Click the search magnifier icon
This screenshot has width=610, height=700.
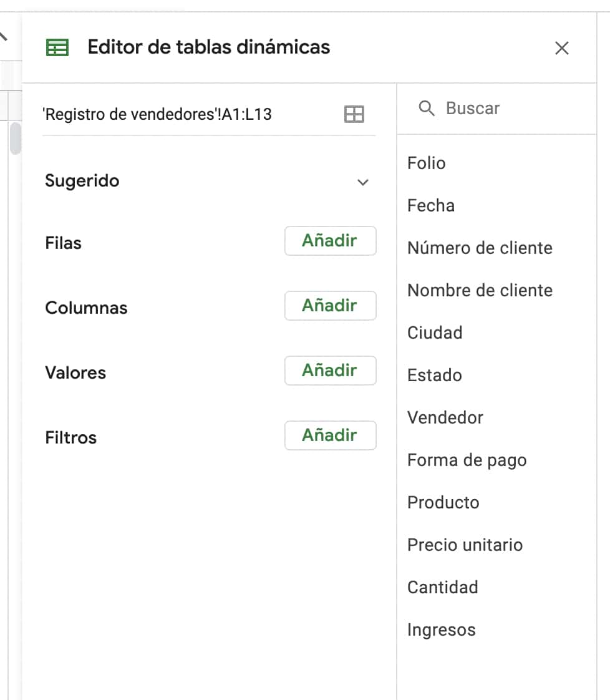coord(427,108)
